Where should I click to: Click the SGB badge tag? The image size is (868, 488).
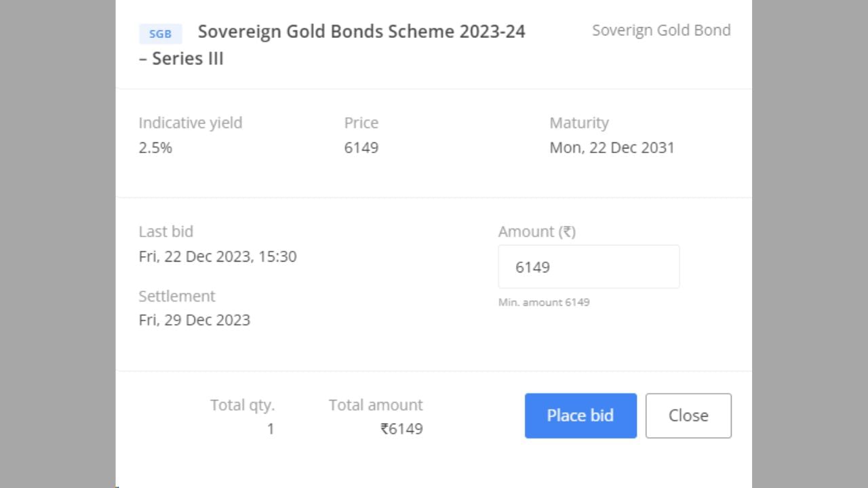(161, 34)
